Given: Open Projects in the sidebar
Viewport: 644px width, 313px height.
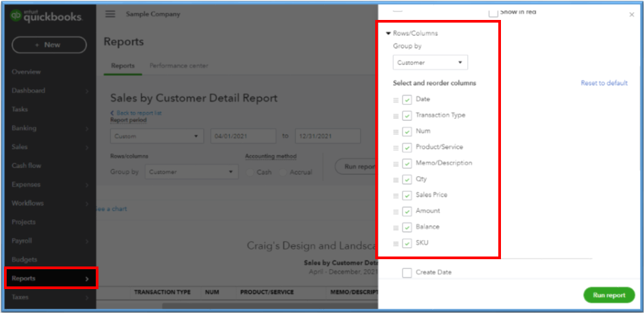Looking at the screenshot, I should click(x=23, y=222).
